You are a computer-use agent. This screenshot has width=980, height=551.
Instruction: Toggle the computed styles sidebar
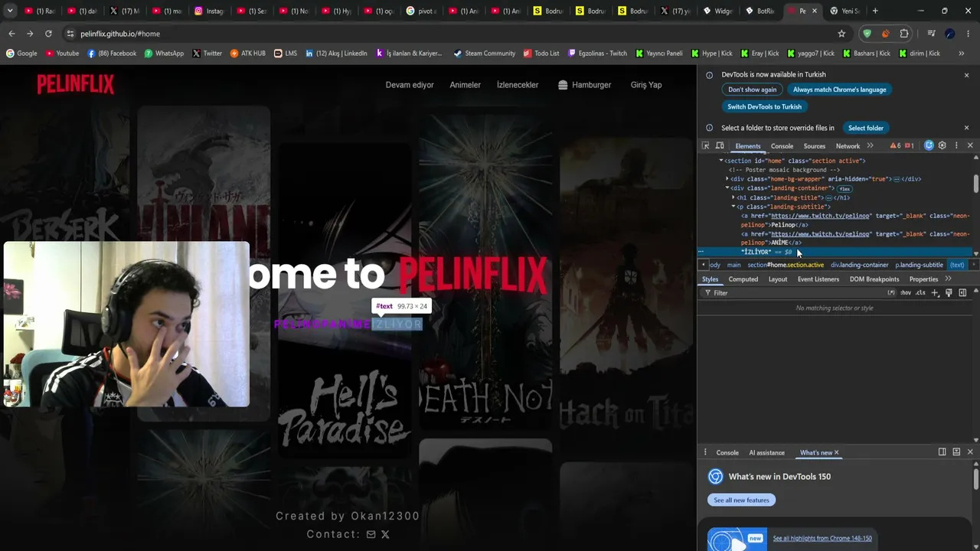pyautogui.click(x=962, y=293)
